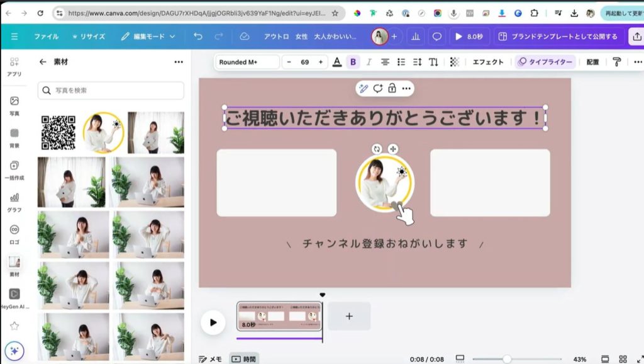
Task: Open the リサイズ menu
Action: pyautogui.click(x=89, y=37)
